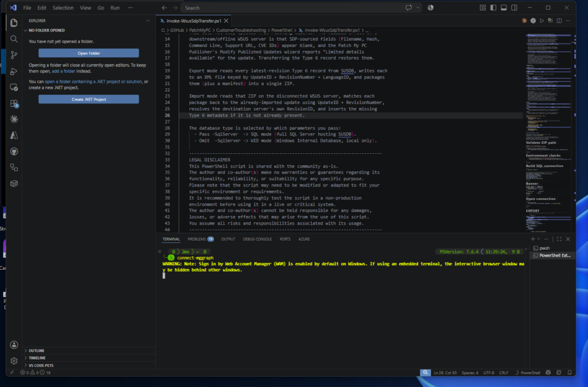Click the Create .NET Project button
This screenshot has width=588, height=387.
tap(89, 99)
